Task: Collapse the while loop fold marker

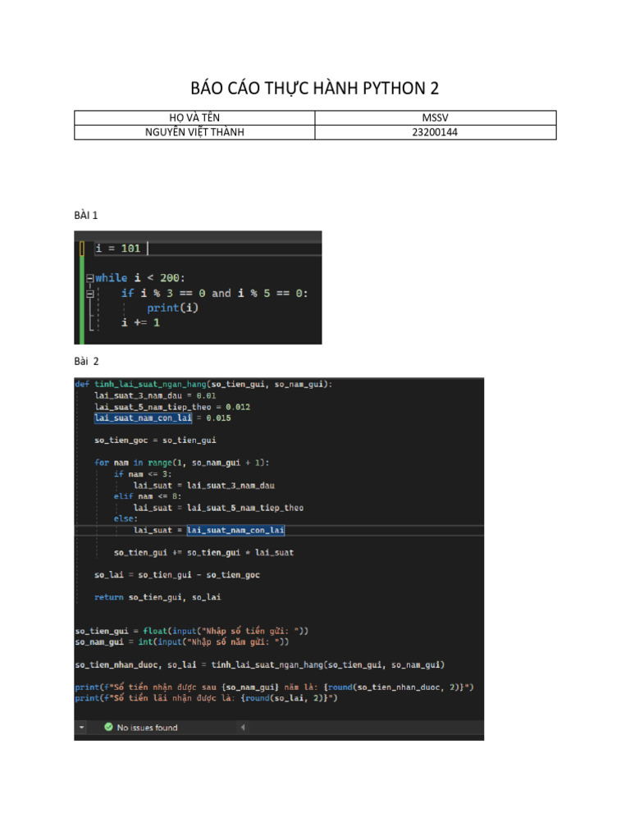Action: pyautogui.click(x=89, y=278)
